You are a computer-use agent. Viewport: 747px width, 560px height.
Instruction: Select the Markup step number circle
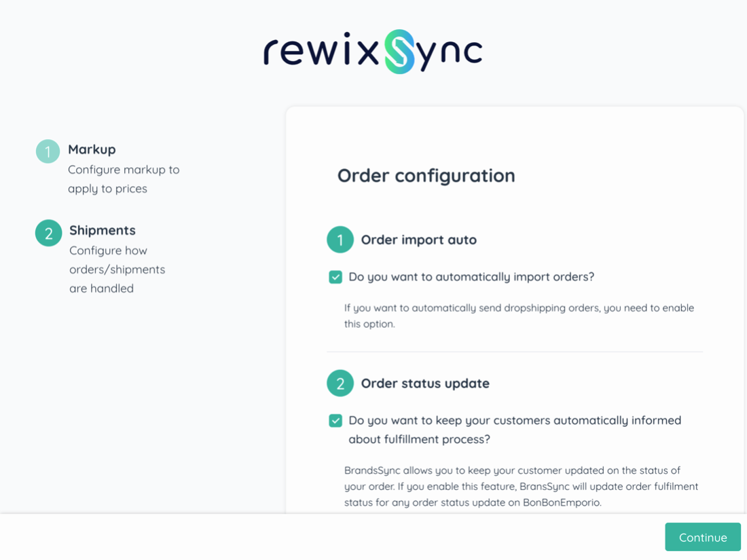48,151
